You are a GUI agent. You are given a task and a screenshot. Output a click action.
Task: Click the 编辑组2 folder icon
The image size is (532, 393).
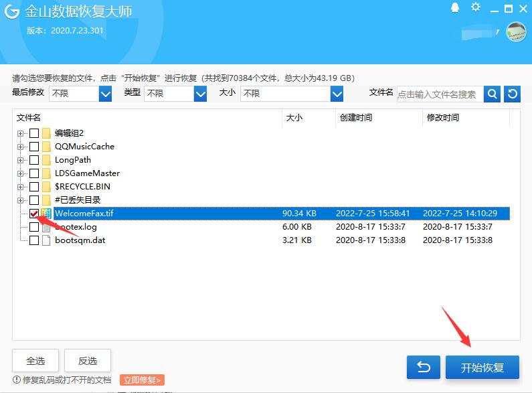click(46, 133)
